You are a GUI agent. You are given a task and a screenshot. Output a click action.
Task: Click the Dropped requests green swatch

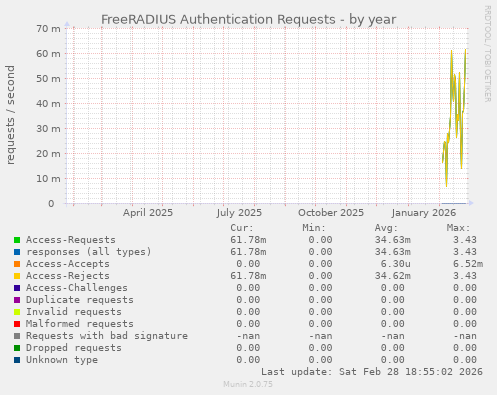point(17,348)
